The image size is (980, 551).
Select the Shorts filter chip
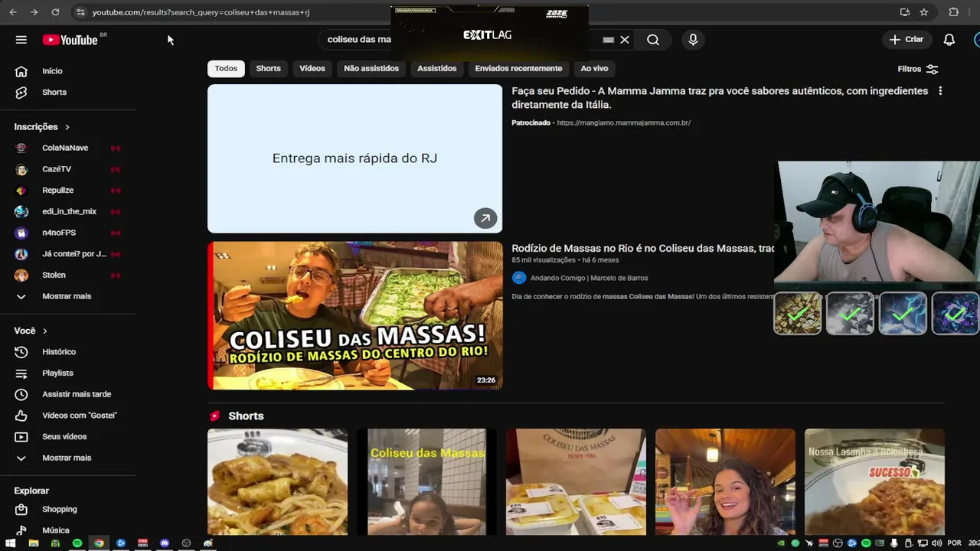click(x=268, y=69)
